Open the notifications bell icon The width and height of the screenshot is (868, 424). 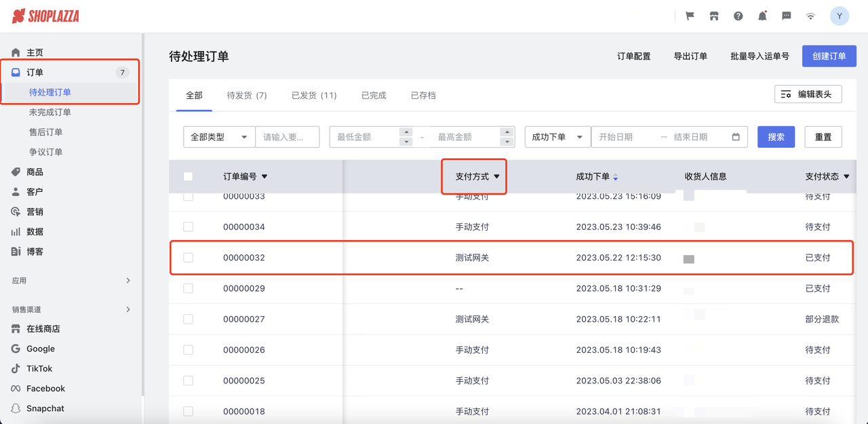tap(762, 15)
